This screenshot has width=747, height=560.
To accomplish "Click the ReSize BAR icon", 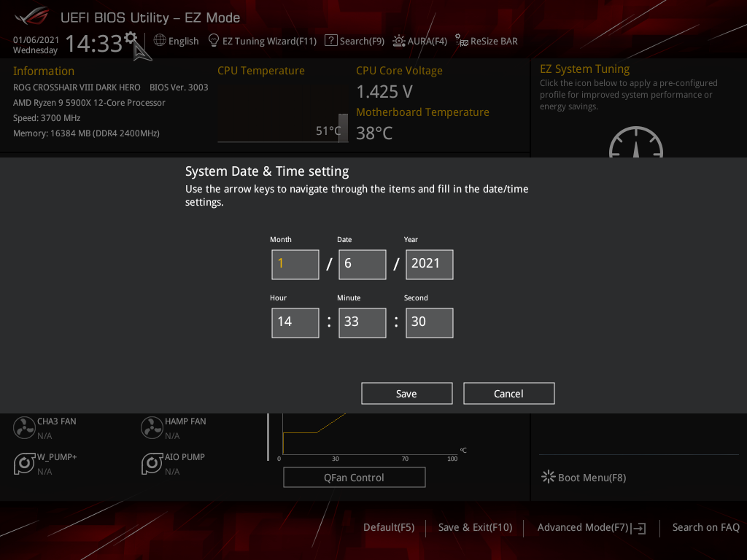I will click(461, 41).
